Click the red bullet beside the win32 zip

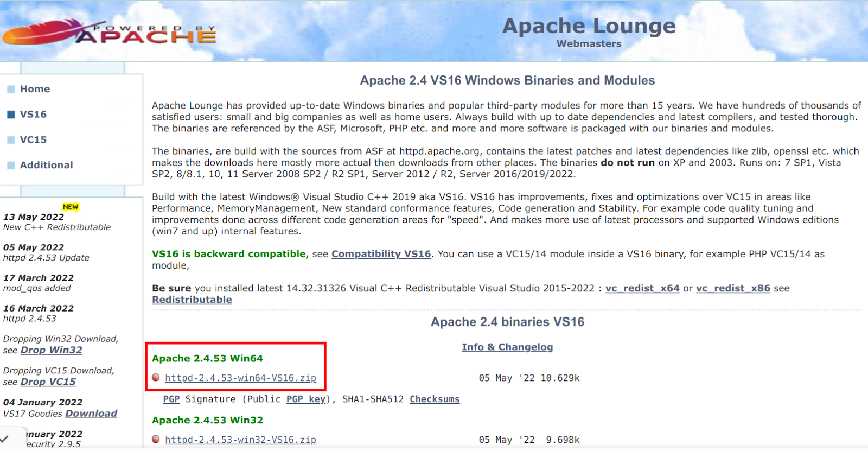156,439
